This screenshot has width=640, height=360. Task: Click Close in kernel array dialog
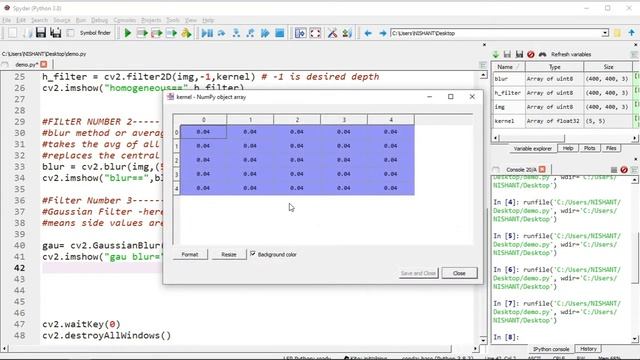click(459, 273)
